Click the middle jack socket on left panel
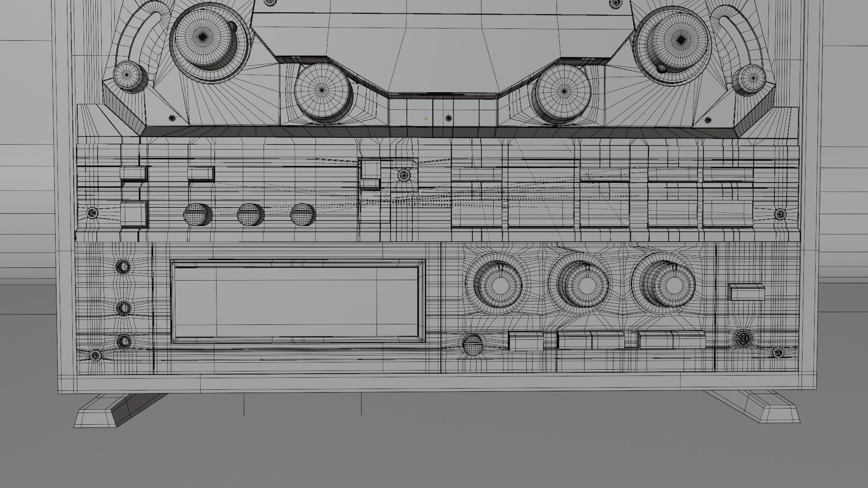 tap(123, 308)
